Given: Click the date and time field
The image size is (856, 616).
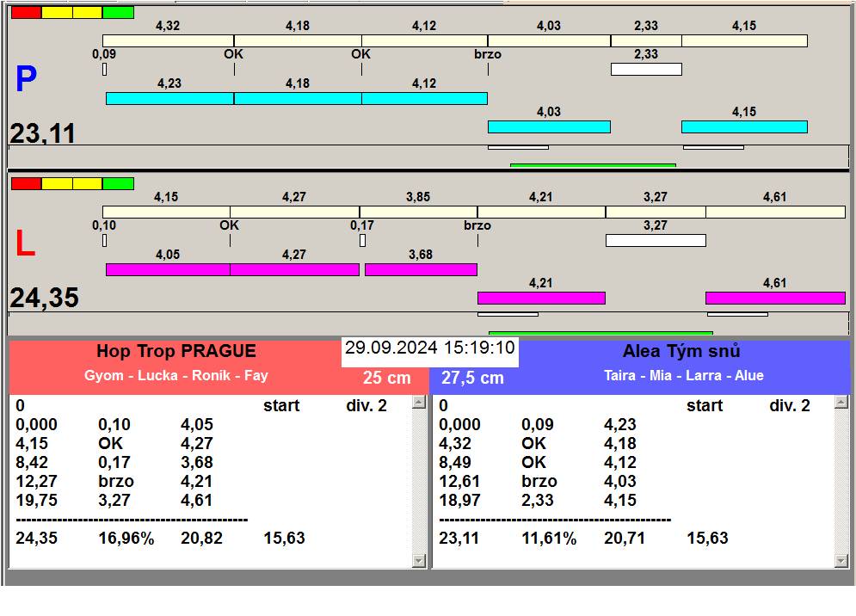Looking at the screenshot, I should 429,348.
